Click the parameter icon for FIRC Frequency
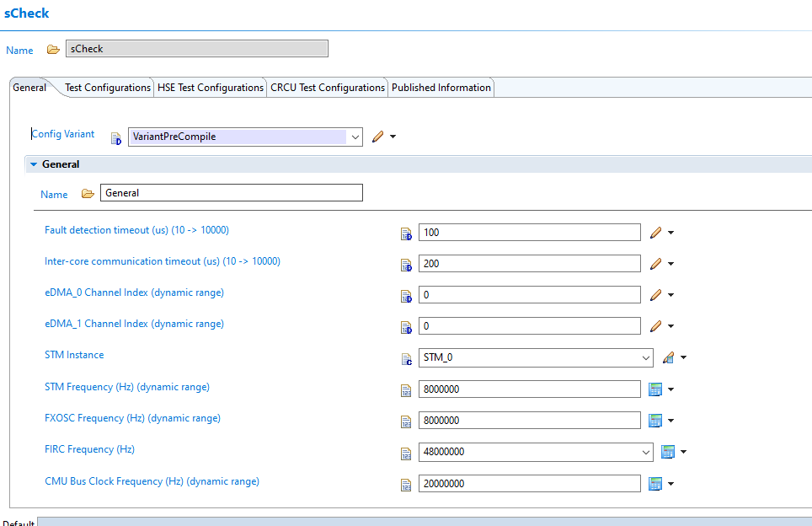The image size is (812, 526). point(407,454)
